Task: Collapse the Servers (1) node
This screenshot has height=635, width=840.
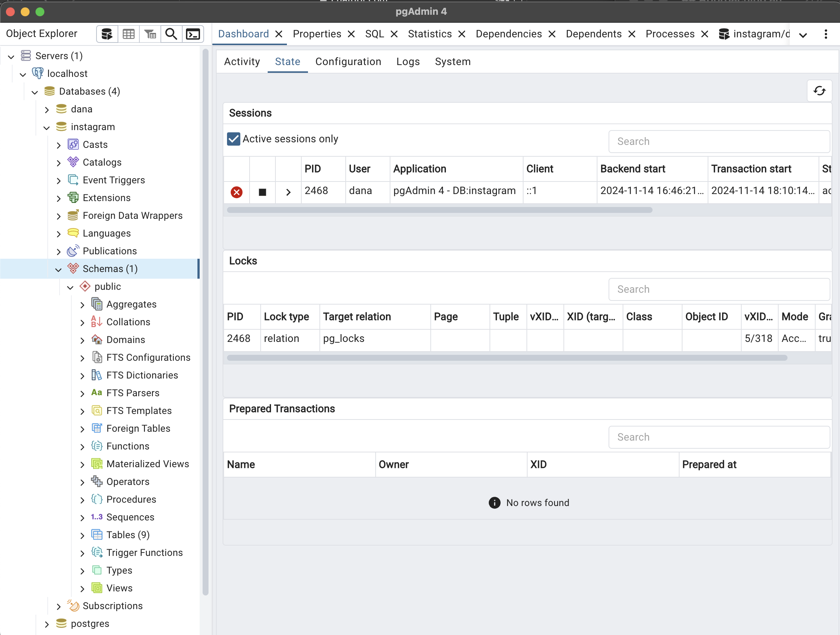Action: pyautogui.click(x=11, y=57)
